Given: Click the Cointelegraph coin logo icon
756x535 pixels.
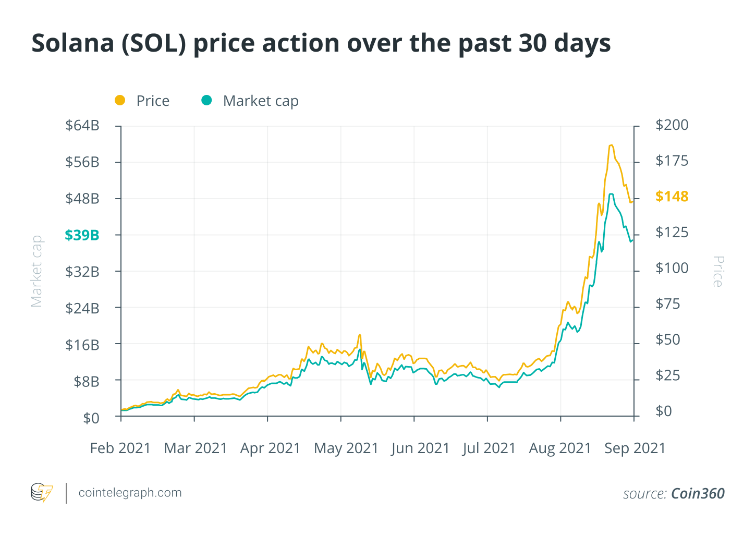Looking at the screenshot, I should pyautogui.click(x=42, y=493).
